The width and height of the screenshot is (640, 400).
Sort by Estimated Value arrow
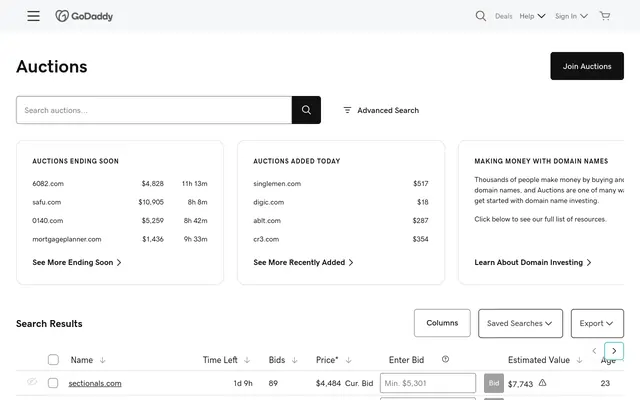tap(579, 360)
